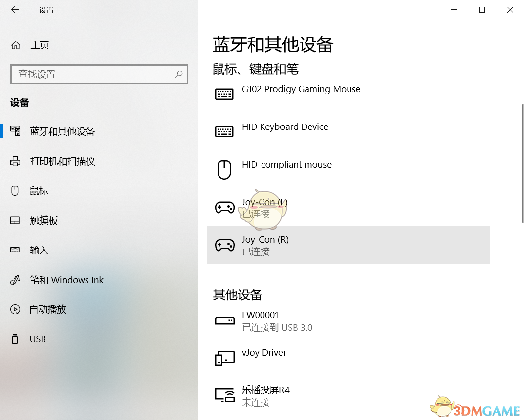Click mouse icon of HID-compliant mouse
525x420 pixels.
224,169
